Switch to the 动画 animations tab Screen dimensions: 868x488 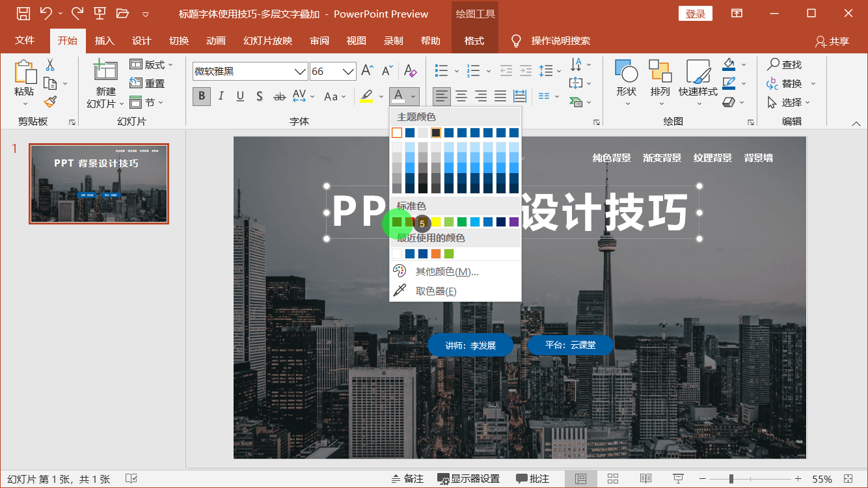point(215,40)
